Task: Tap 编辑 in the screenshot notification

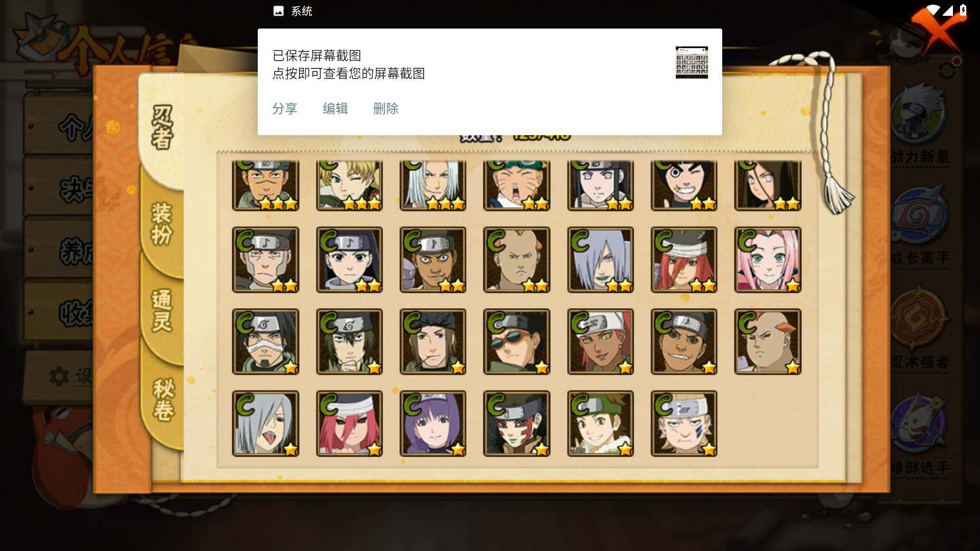Action: click(335, 109)
